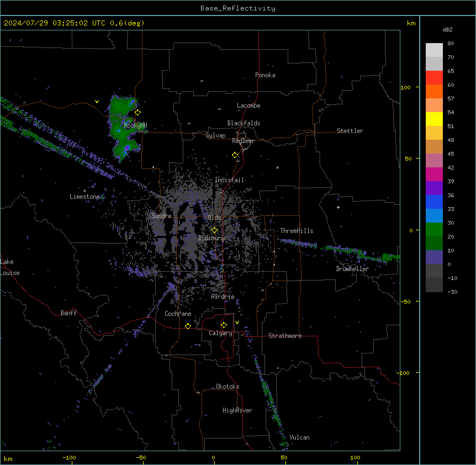Click the Calgary city label
Screen dimensions: 476x465
pyautogui.click(x=220, y=333)
